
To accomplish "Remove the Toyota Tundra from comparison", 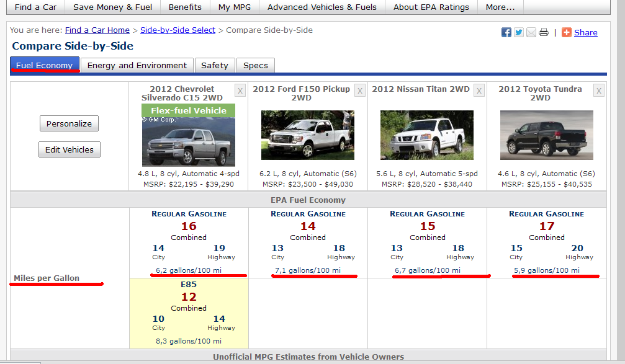I will click(599, 91).
